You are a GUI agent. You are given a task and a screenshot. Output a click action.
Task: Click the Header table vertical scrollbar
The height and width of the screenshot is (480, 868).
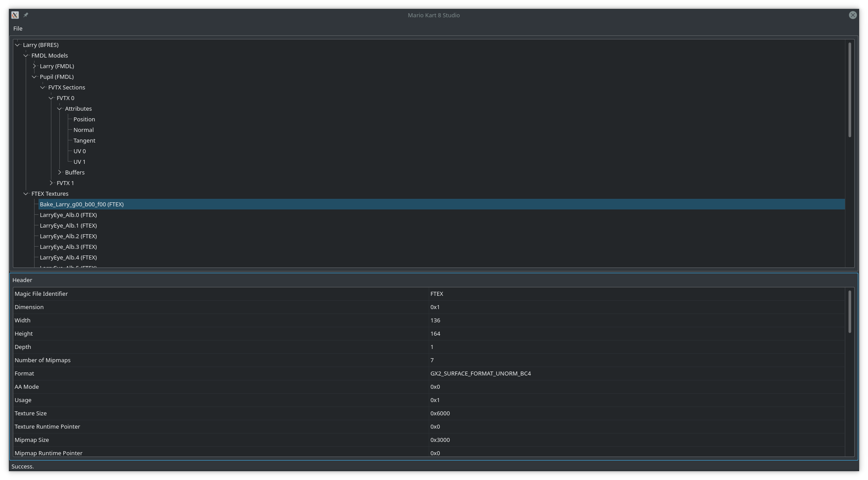(849, 312)
